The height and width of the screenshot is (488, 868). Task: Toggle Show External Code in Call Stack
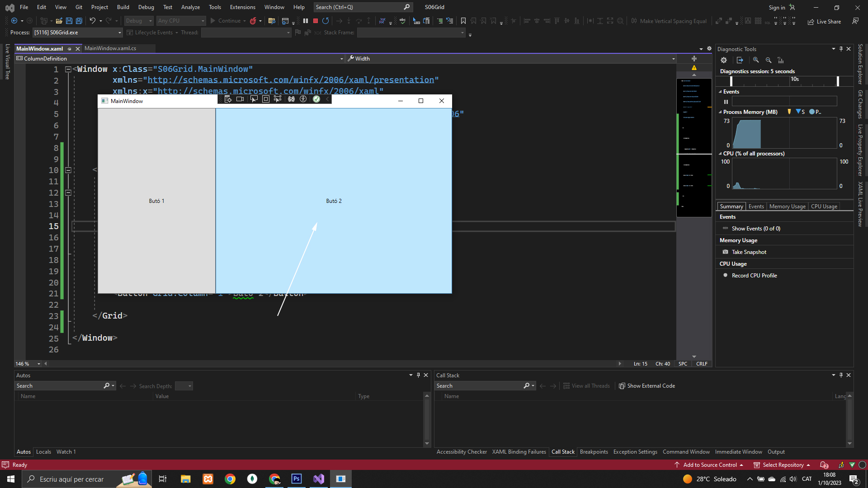[x=647, y=386]
